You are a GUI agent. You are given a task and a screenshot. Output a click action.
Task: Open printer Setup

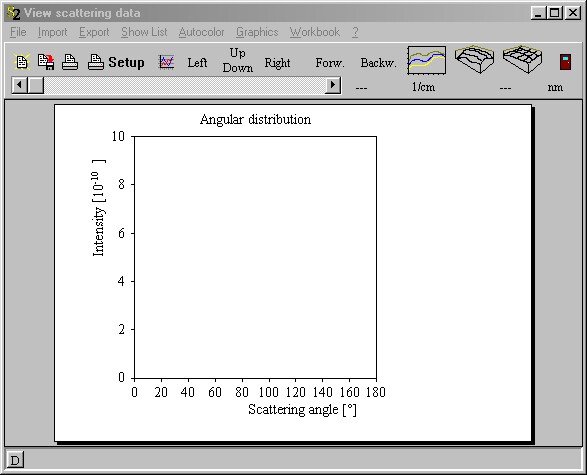coord(126,62)
